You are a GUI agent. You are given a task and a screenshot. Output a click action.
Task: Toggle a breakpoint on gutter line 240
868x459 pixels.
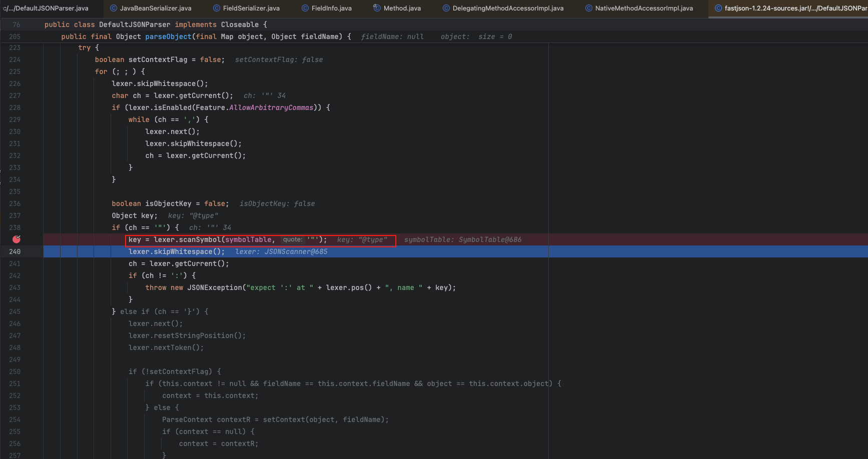pyautogui.click(x=15, y=251)
